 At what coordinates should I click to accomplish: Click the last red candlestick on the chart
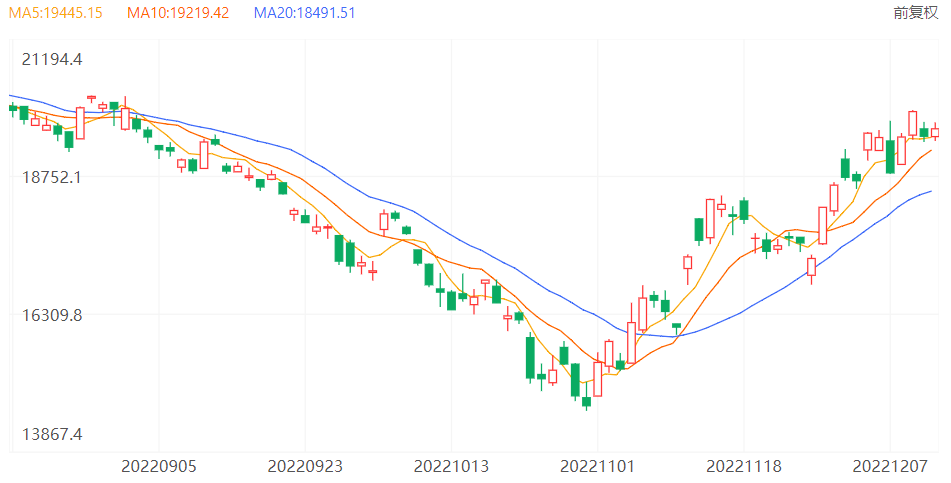(935, 132)
